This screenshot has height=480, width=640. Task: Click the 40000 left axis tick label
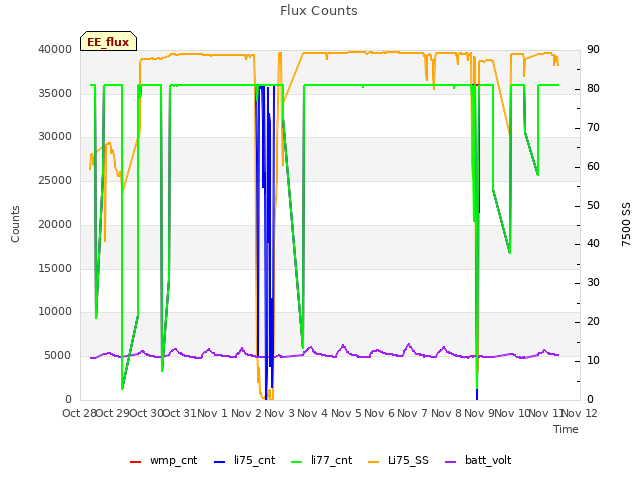55,49
